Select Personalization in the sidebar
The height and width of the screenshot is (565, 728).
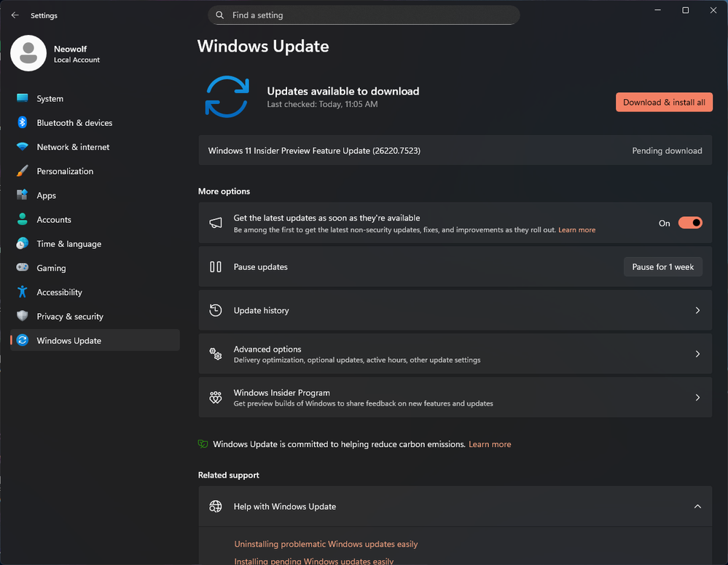coord(95,171)
